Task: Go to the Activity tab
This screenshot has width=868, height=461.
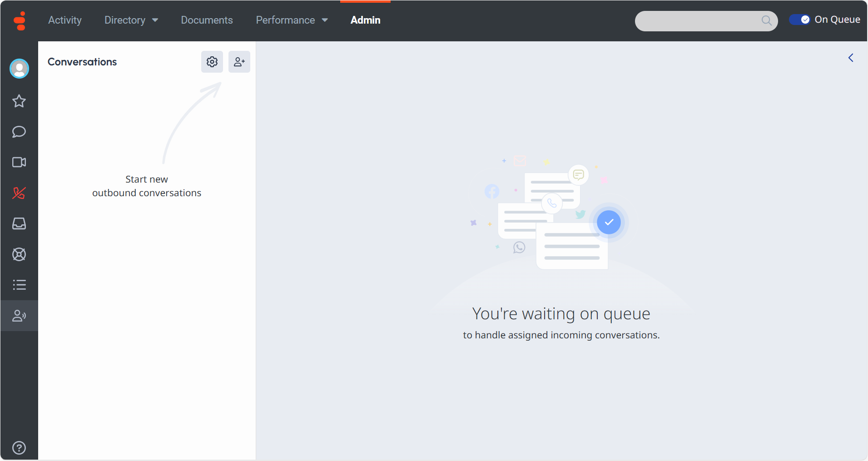Action: tap(65, 20)
